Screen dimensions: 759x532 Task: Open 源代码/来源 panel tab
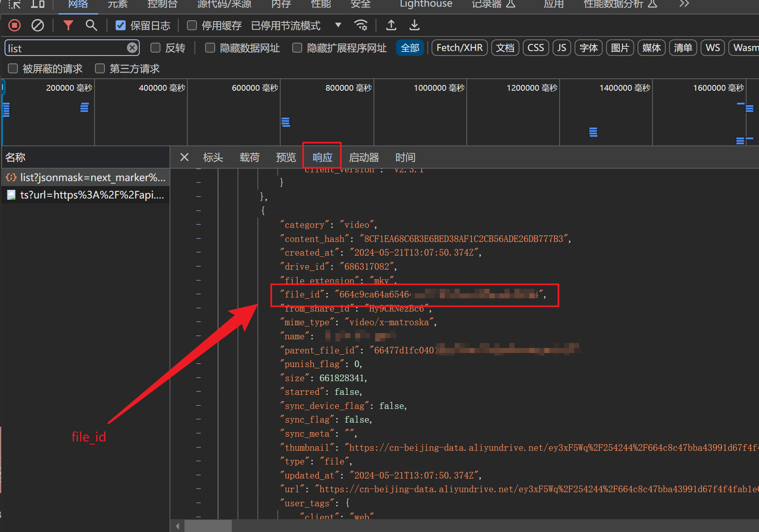pyautogui.click(x=224, y=4)
